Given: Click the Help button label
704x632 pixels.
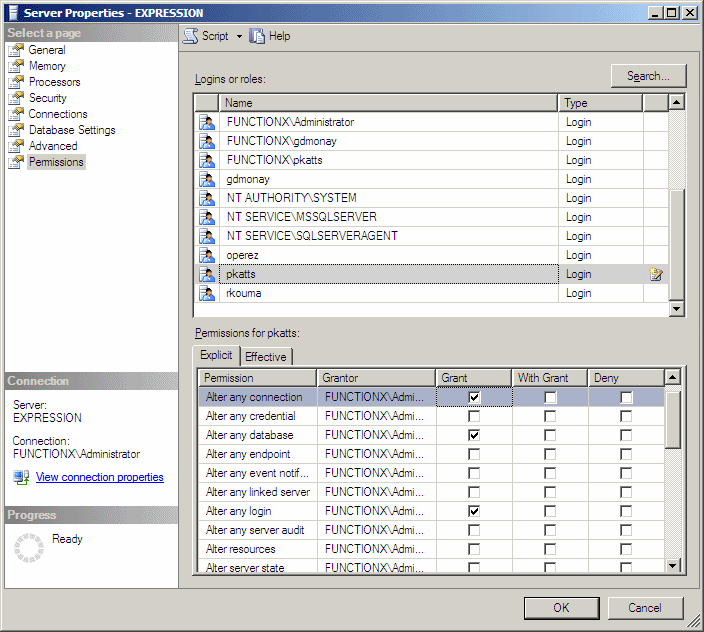Looking at the screenshot, I should coord(280,36).
